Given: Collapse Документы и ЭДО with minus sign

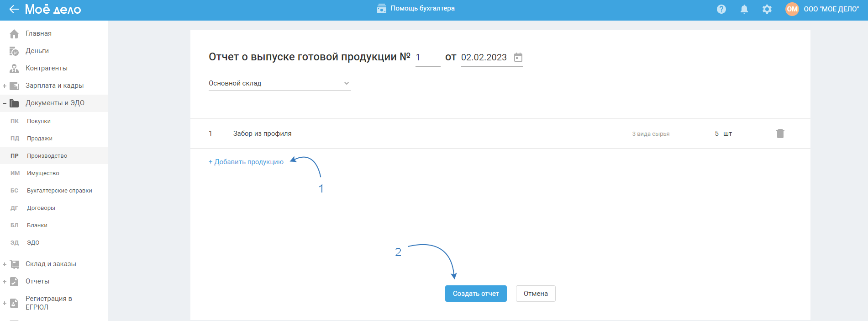Looking at the screenshot, I should pyautogui.click(x=5, y=103).
